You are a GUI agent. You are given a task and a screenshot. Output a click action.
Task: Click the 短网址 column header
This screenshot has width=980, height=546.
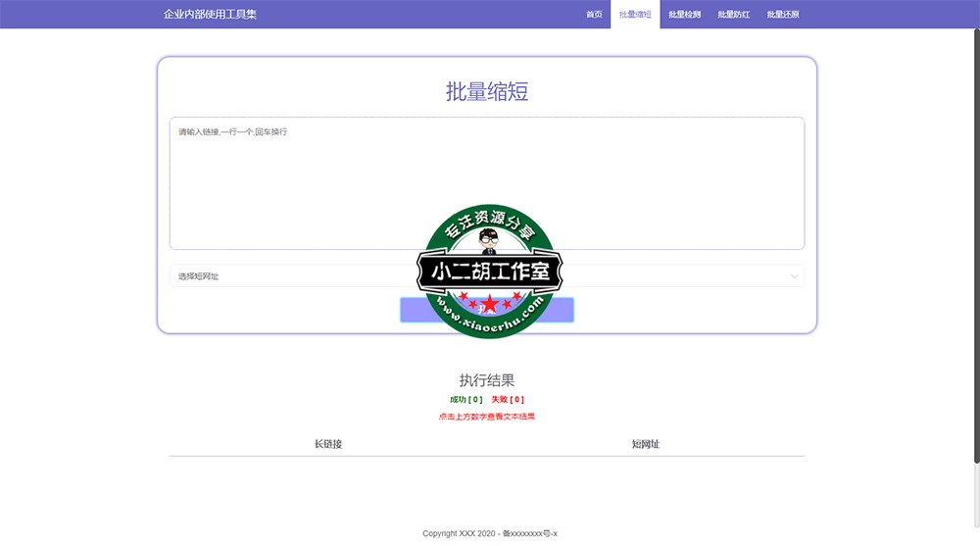[x=646, y=444]
